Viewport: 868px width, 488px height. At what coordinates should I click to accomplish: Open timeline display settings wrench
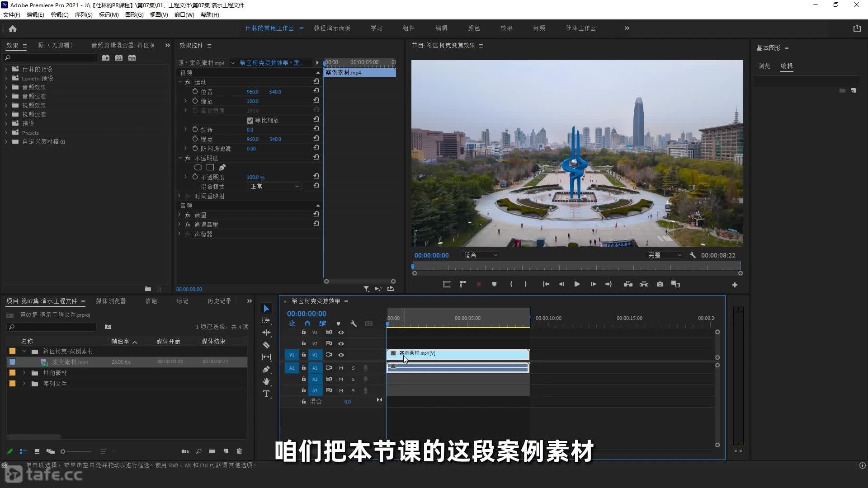coord(354,324)
